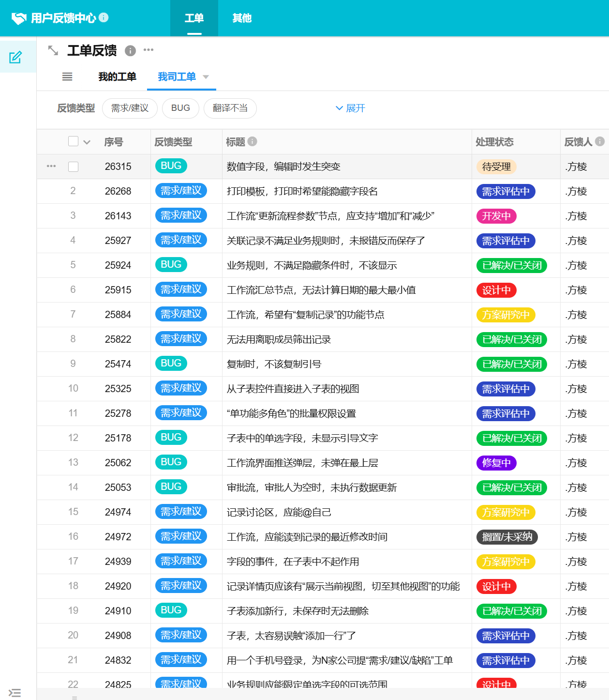The width and height of the screenshot is (609, 700).
Task: Expand the sidebar with bottom-left icon
Action: click(x=15, y=693)
